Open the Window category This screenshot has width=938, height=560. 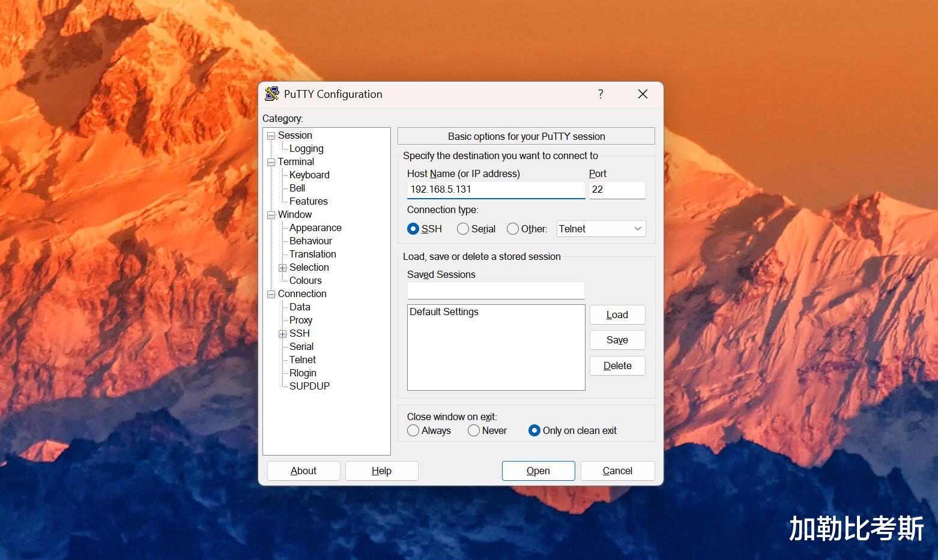(295, 215)
